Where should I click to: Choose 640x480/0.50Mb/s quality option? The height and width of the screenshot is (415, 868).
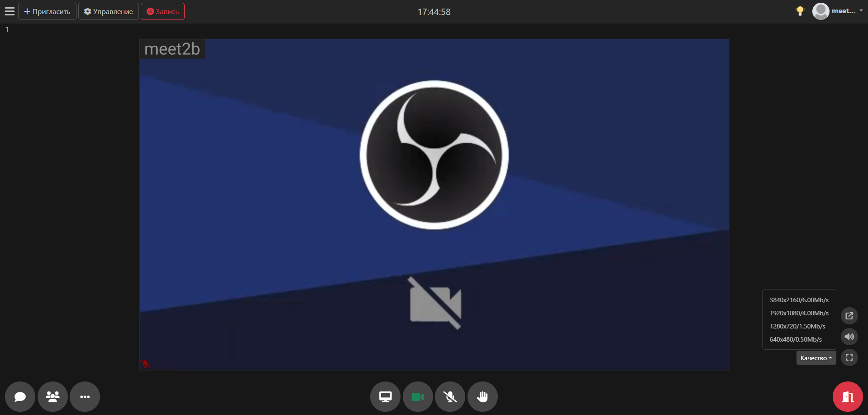[796, 339]
